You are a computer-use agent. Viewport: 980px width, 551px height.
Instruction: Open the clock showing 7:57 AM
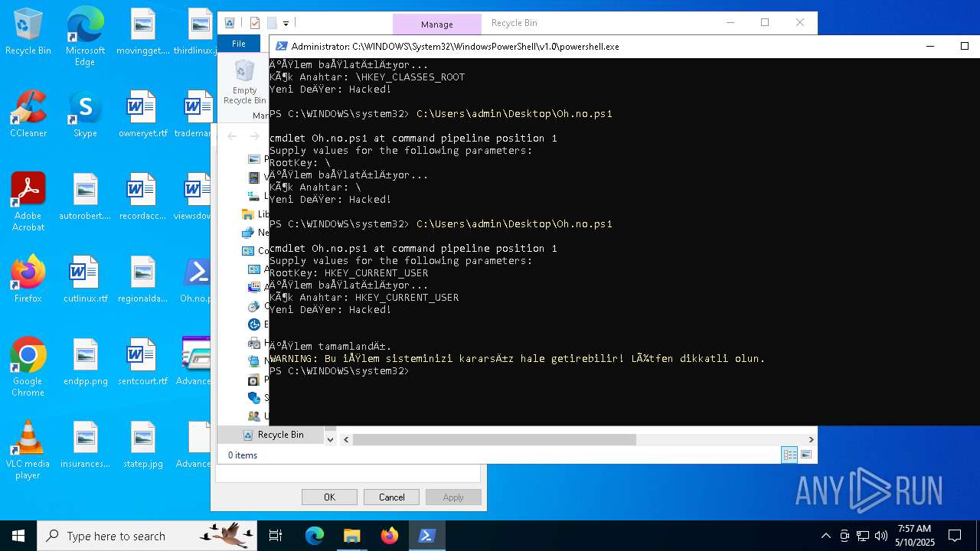(x=916, y=536)
